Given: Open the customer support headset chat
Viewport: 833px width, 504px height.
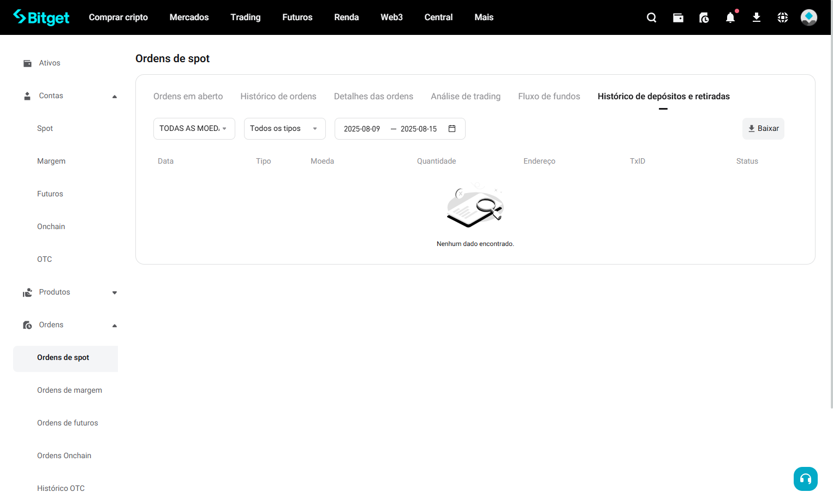Looking at the screenshot, I should click(x=806, y=479).
